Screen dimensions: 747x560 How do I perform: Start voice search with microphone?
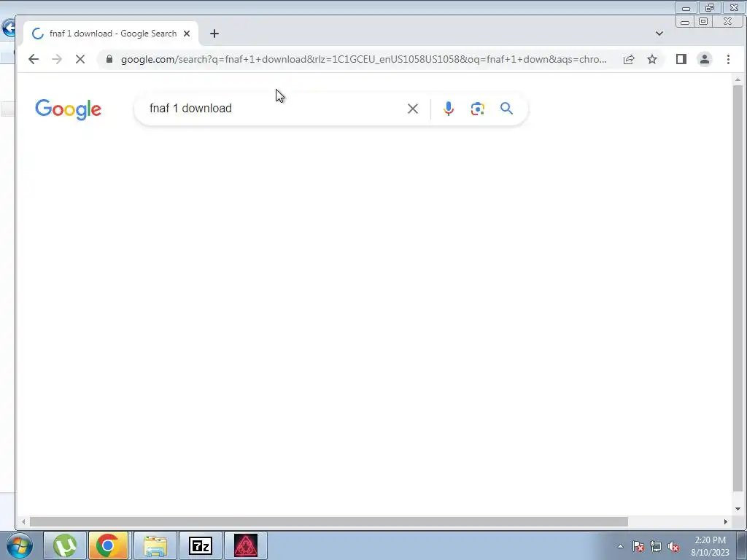pyautogui.click(x=449, y=109)
